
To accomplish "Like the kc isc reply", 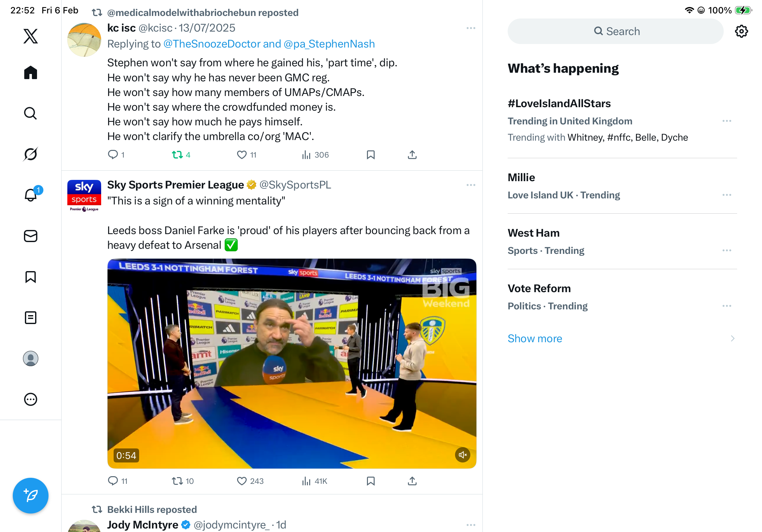I will pos(242,155).
